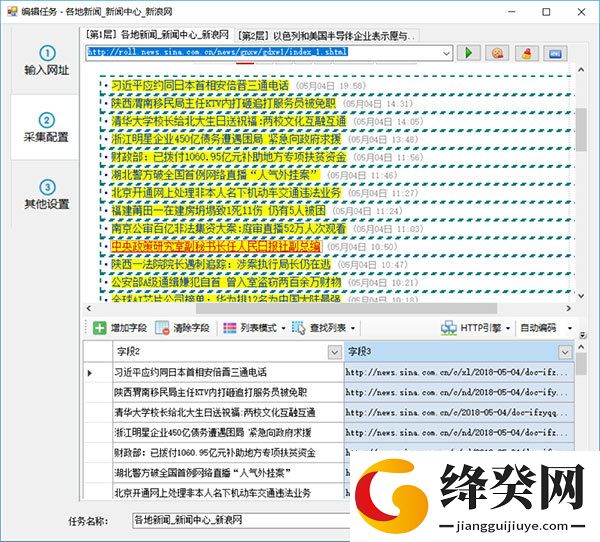Click browser scroll-right arrow

(x=569, y=308)
